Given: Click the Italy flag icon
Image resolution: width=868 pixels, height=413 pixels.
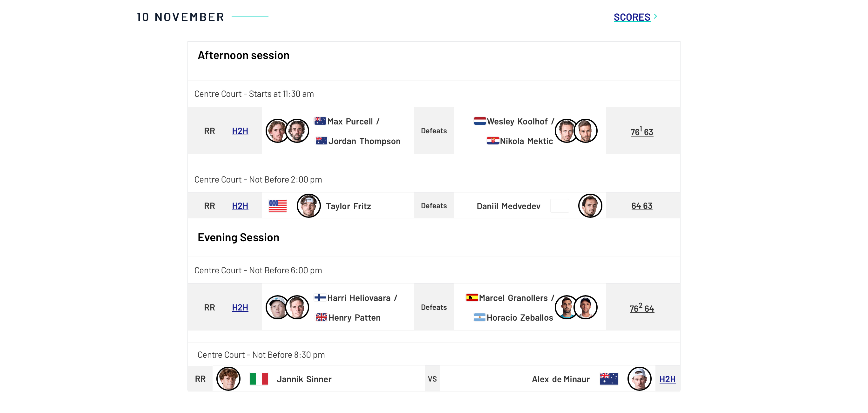Looking at the screenshot, I should tap(259, 379).
